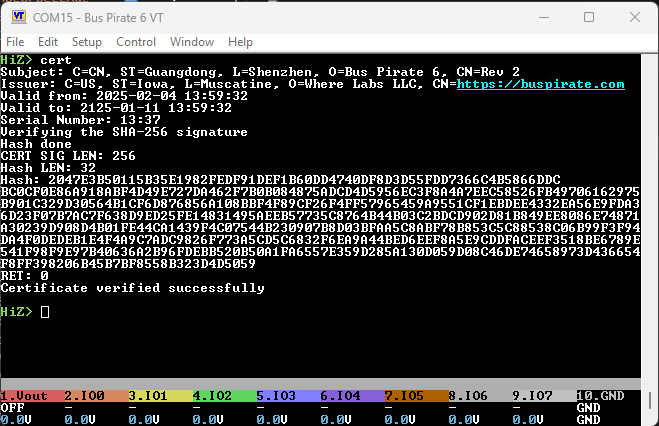Image resolution: width=659 pixels, height=426 pixels.
Task: Click the Hash: 2047E3B5 value line
Action: click(280, 180)
